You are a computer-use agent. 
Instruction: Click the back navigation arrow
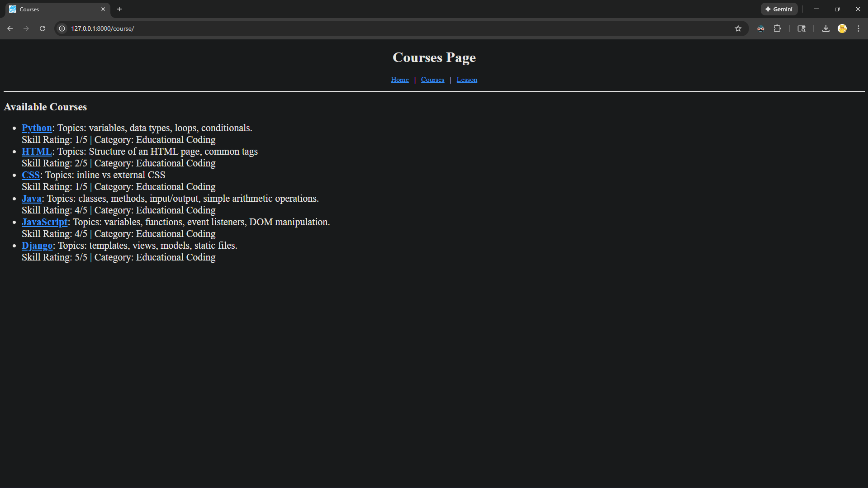coord(10,28)
